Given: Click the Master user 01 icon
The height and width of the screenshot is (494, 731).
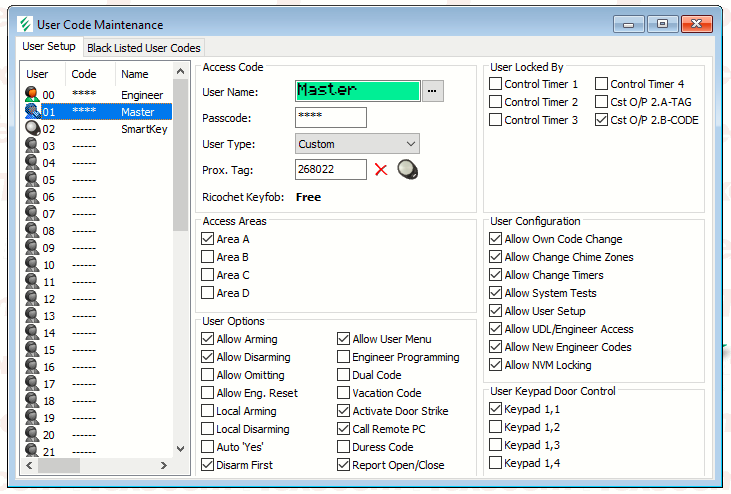Looking at the screenshot, I should tap(32, 112).
